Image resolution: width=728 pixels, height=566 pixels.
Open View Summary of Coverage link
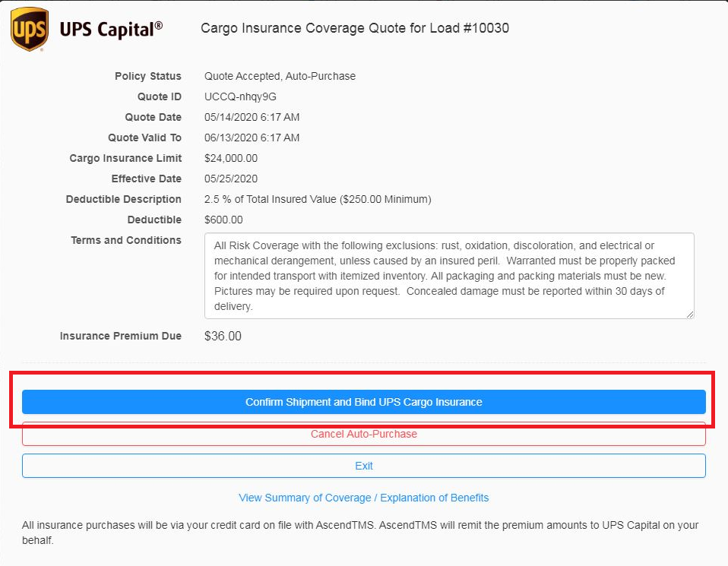(363, 498)
